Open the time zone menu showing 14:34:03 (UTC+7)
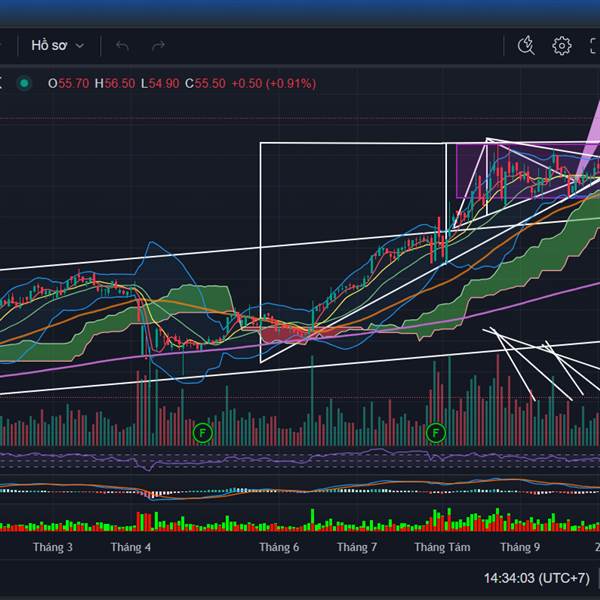 (538, 578)
